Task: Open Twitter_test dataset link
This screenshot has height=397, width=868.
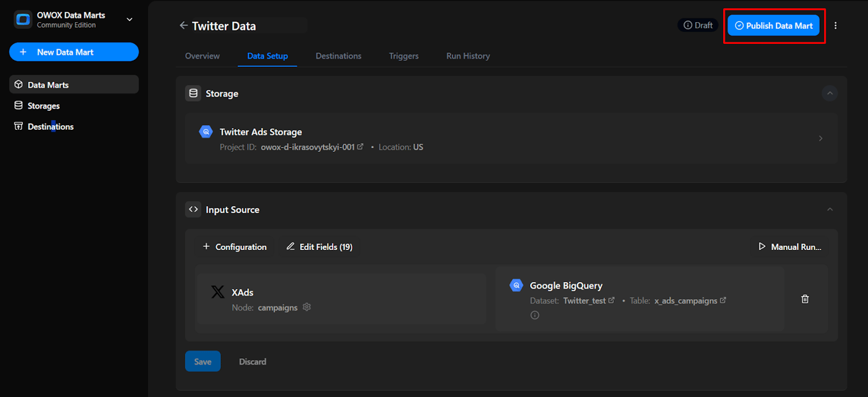Action: [x=611, y=300]
